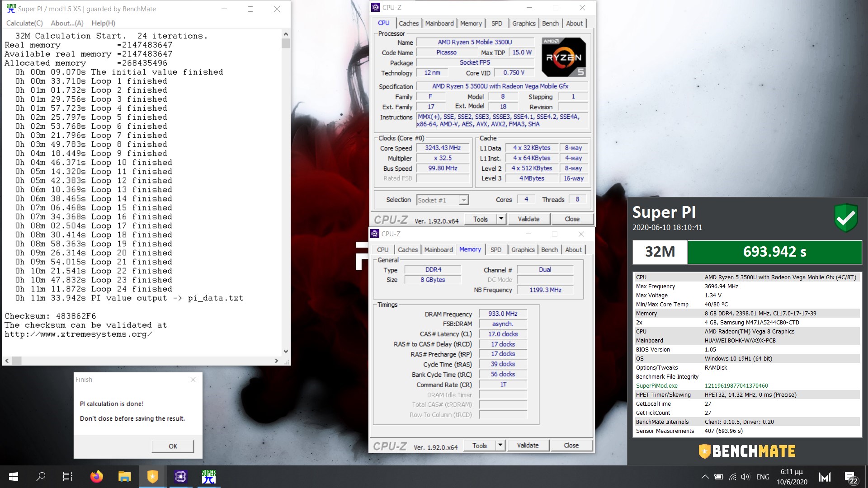Click the AMD Ryzen 5 logo
This screenshot has width=868, height=488.
563,57
